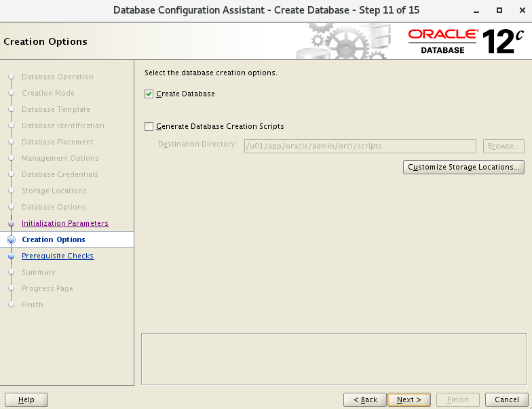Proceed with the Next button
The height and width of the screenshot is (409, 532).
[x=409, y=400]
